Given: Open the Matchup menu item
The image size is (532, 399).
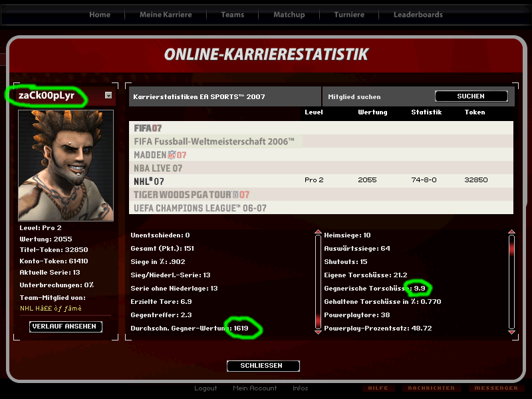Looking at the screenshot, I should [289, 15].
